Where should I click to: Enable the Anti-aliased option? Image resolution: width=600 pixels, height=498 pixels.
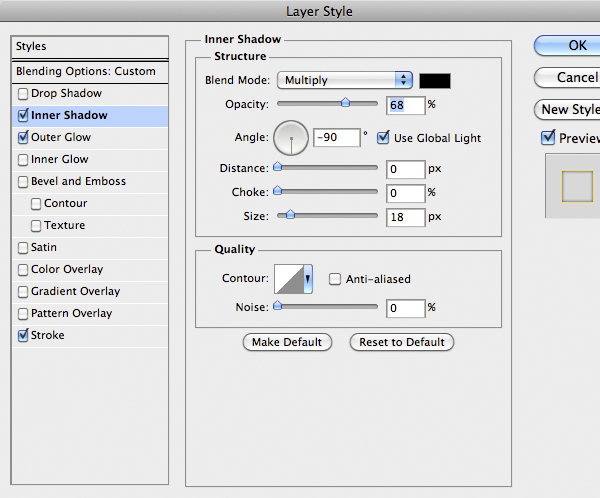point(336,280)
